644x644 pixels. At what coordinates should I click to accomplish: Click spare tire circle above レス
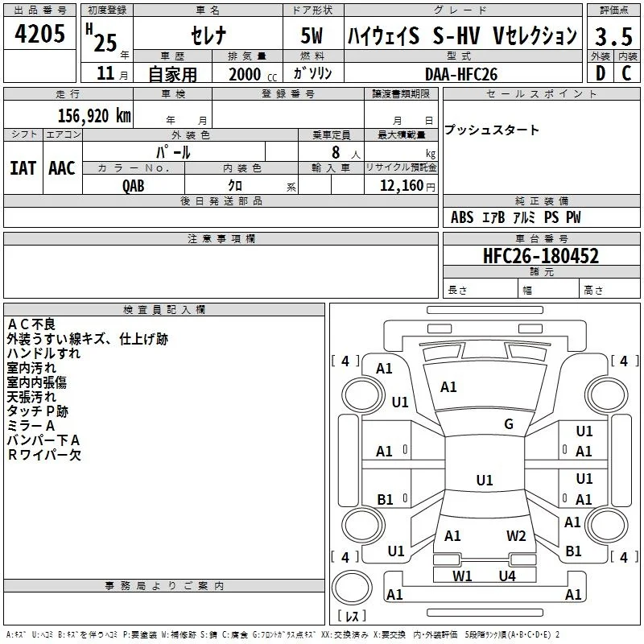point(352,588)
